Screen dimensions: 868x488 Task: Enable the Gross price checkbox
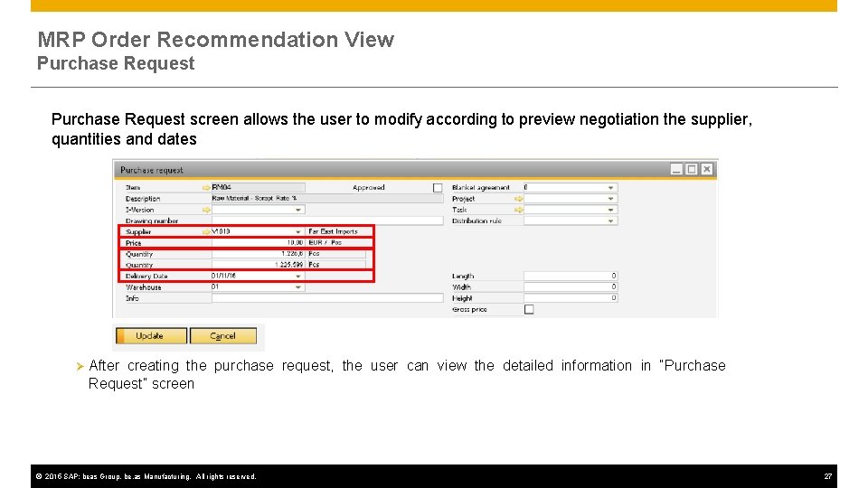[529, 309]
